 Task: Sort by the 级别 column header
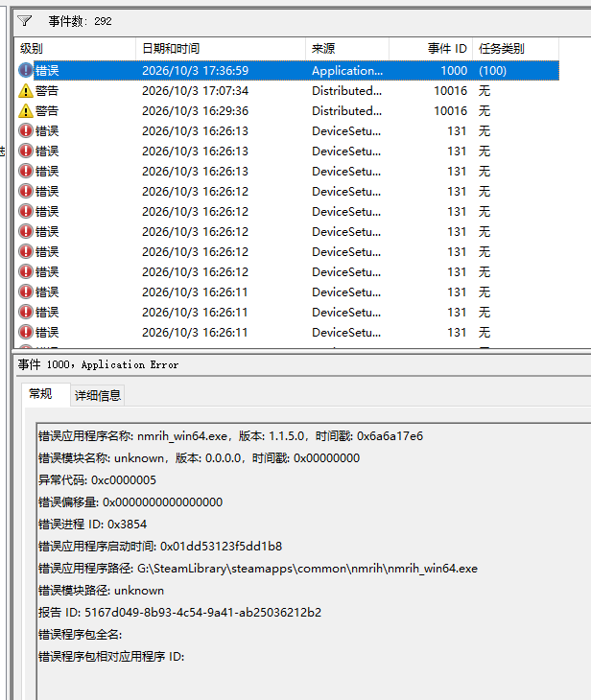coord(75,48)
